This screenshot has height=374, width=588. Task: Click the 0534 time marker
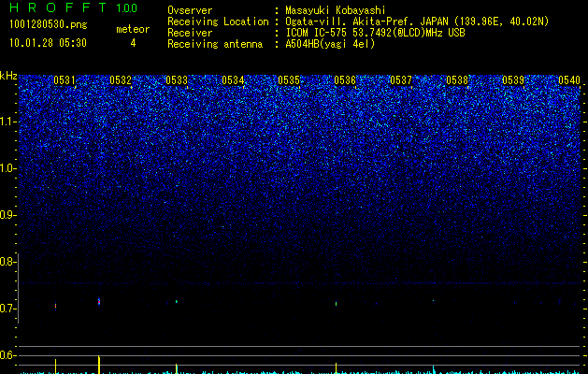click(233, 80)
